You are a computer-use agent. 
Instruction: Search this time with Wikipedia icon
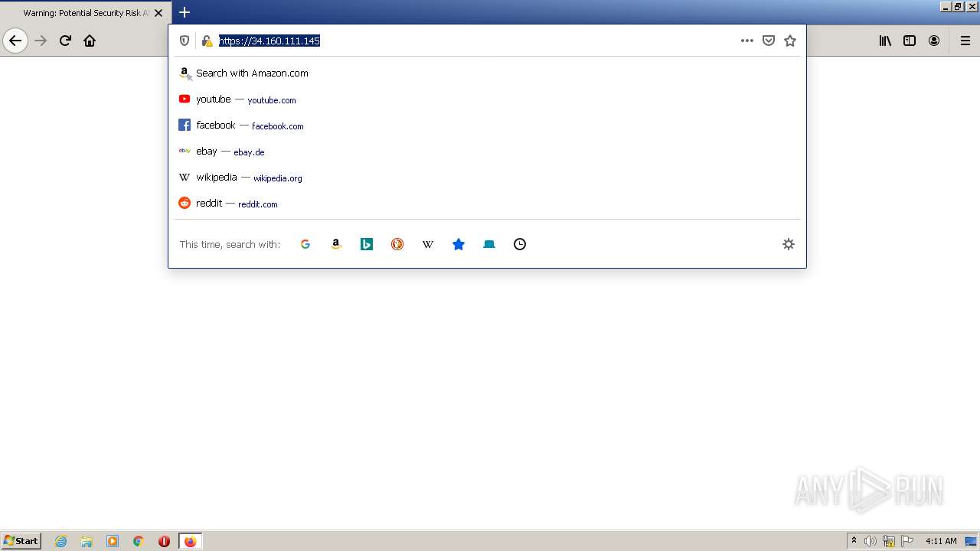(x=428, y=244)
